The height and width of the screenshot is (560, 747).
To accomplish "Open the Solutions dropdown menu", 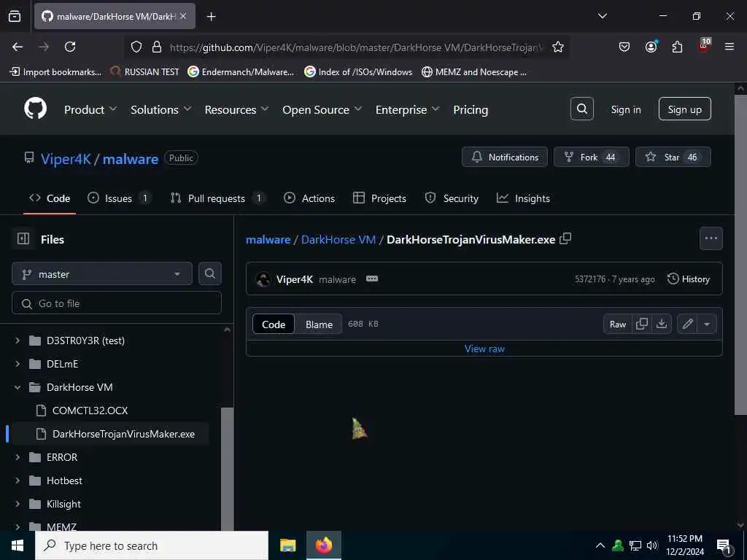I will click(x=161, y=109).
